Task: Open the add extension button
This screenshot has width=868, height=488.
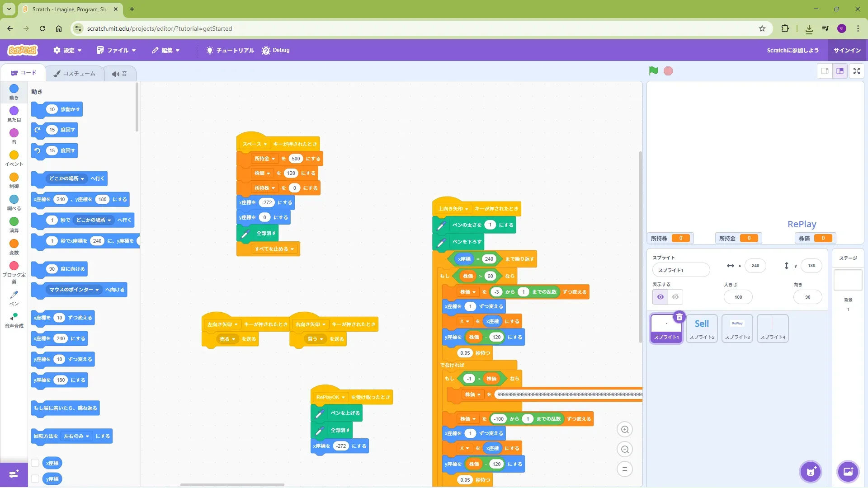Action: (x=14, y=474)
